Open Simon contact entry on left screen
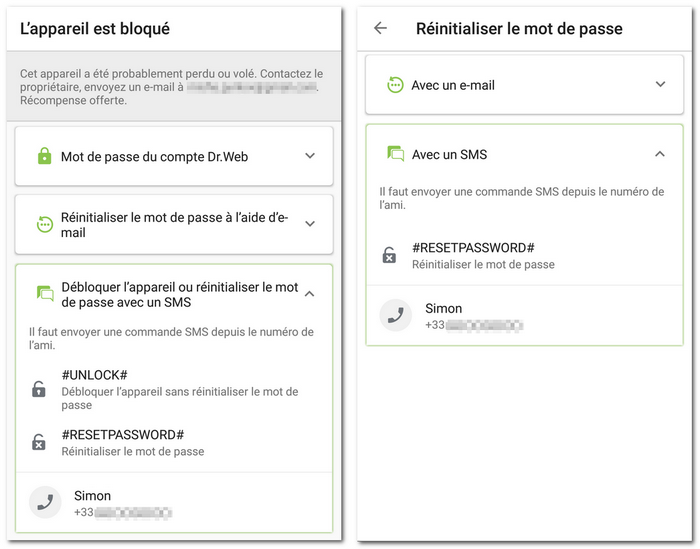700x549 pixels. click(174, 502)
